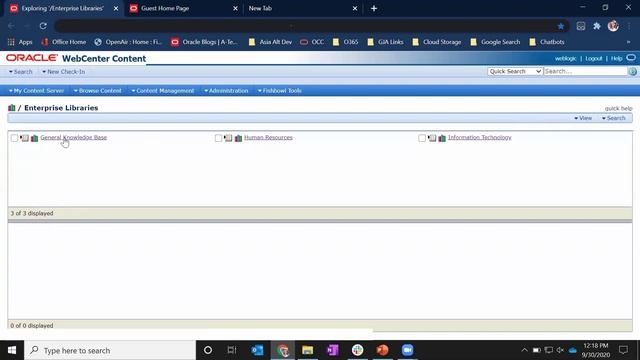Open the Chatbots bookmark folder
The width and height of the screenshot is (640, 360).
[x=547, y=42]
